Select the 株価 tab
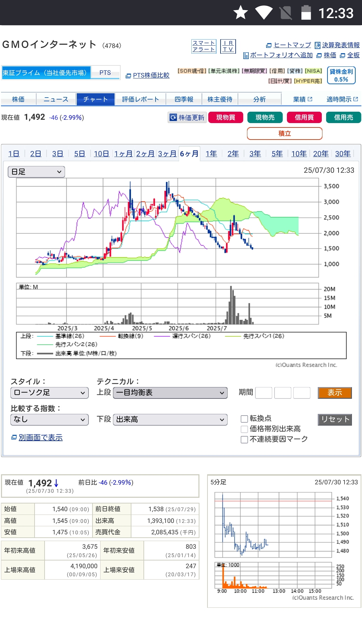The height and width of the screenshot is (644, 362). [x=18, y=99]
